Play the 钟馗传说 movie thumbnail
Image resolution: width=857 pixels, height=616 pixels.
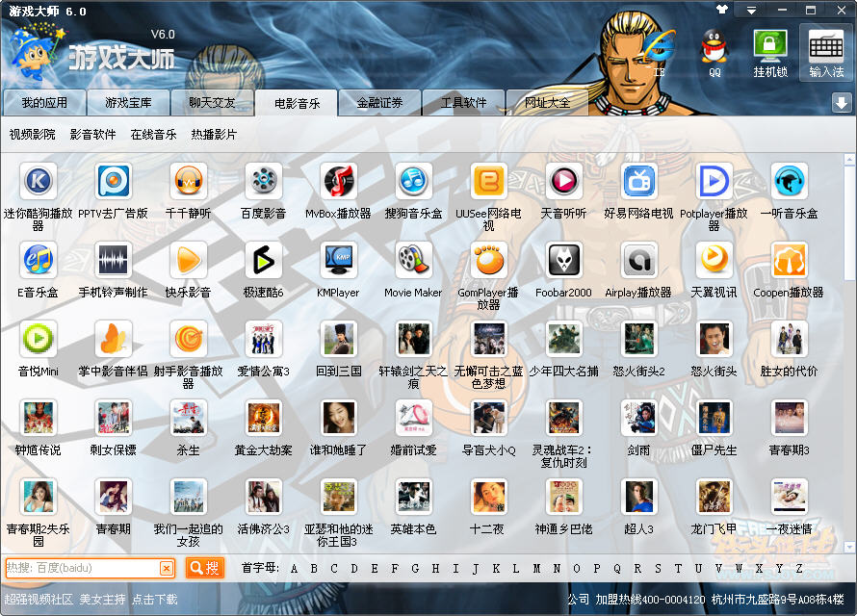pos(38,417)
